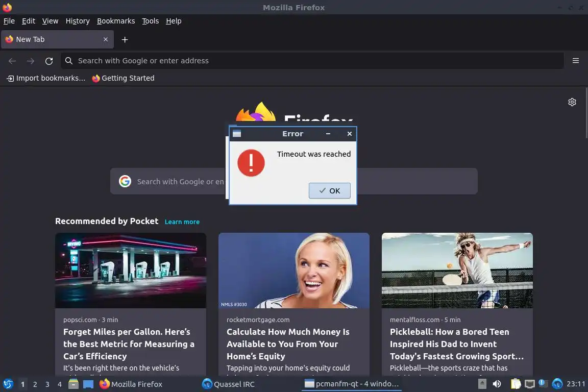
Task: Click the address bar search field
Action: [312, 61]
